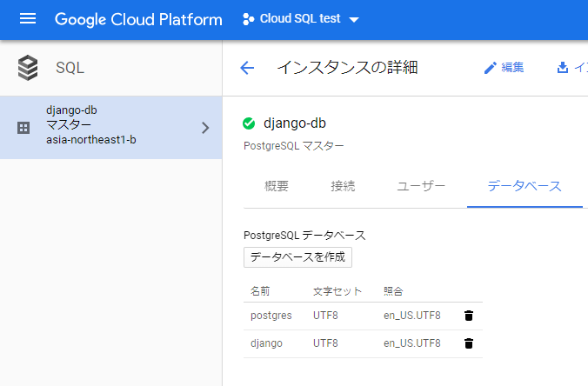Switch to the 接続 tab
The height and width of the screenshot is (386, 588).
point(343,186)
